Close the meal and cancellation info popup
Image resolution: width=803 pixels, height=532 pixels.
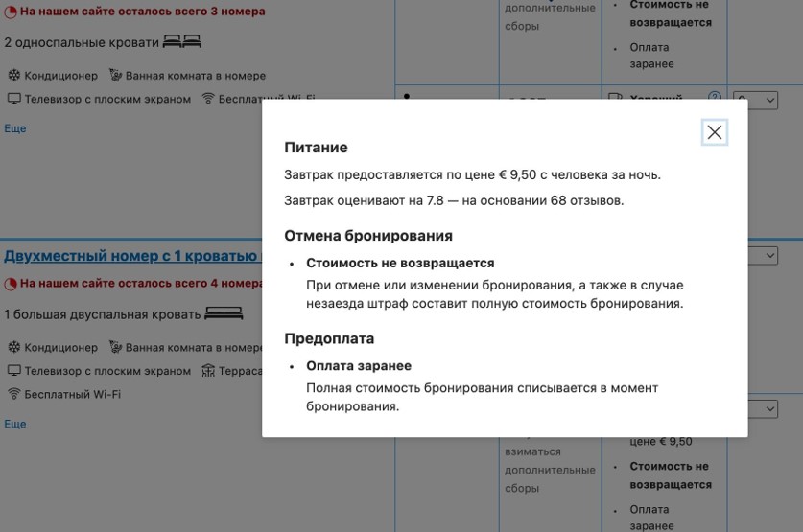point(714,132)
